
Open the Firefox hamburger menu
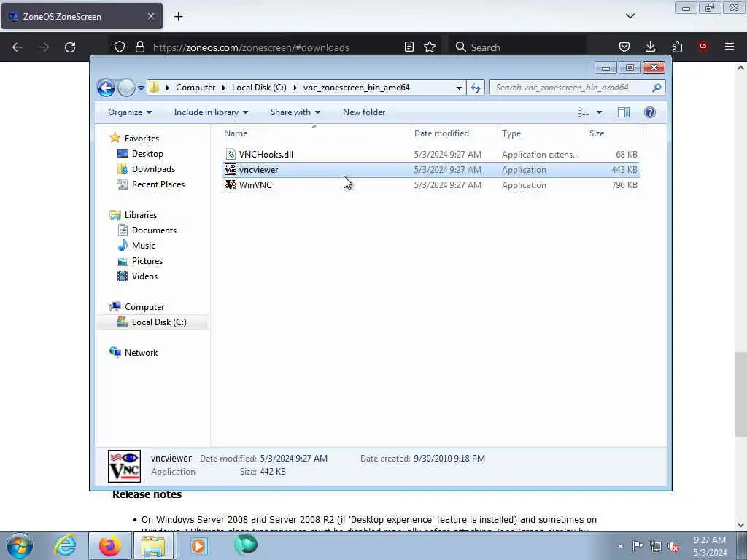click(x=729, y=47)
